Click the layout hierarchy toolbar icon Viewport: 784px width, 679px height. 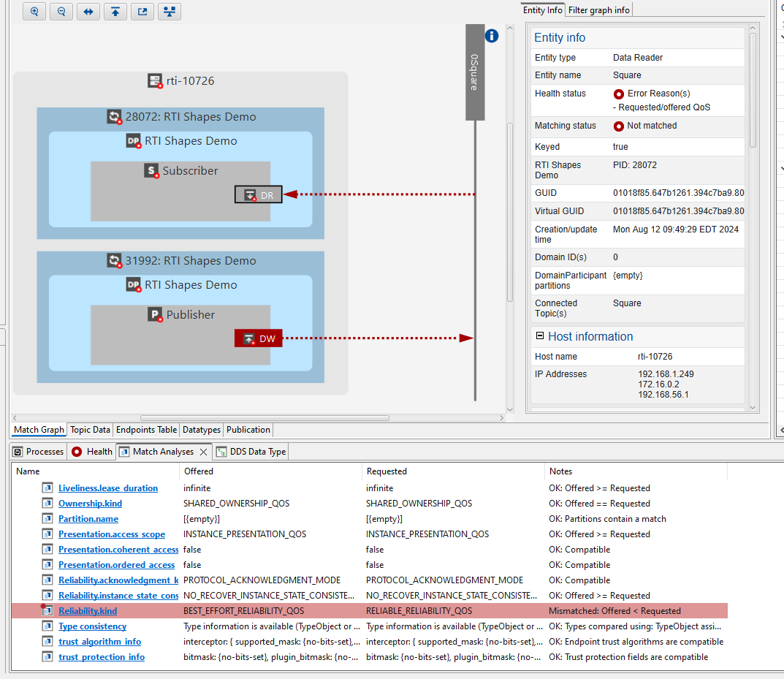[169, 12]
